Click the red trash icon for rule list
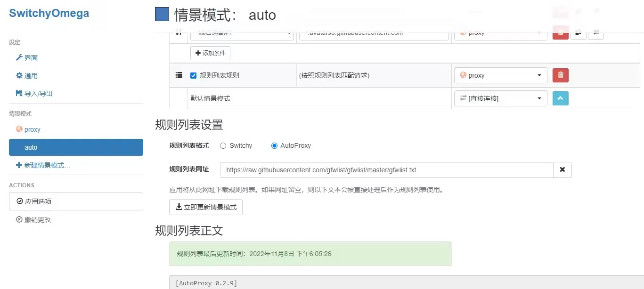The height and width of the screenshot is (289, 644). point(560,75)
